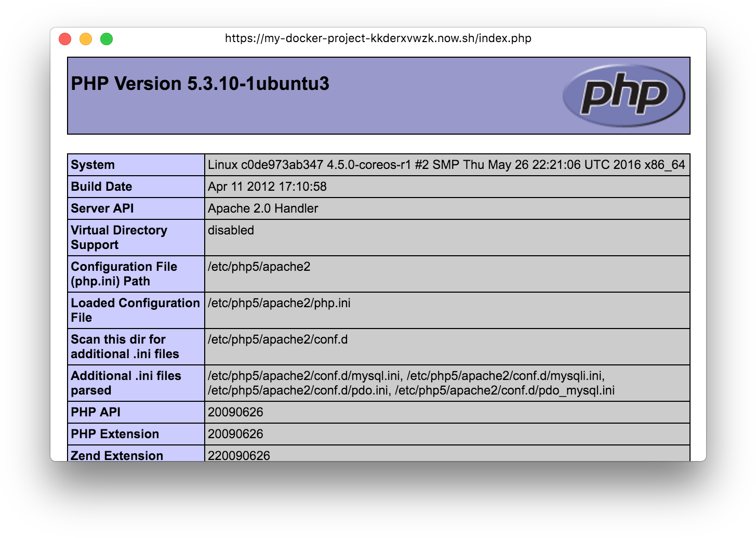The image size is (756, 538).
Task: Minimize the window using the yellow button
Action: click(x=86, y=39)
